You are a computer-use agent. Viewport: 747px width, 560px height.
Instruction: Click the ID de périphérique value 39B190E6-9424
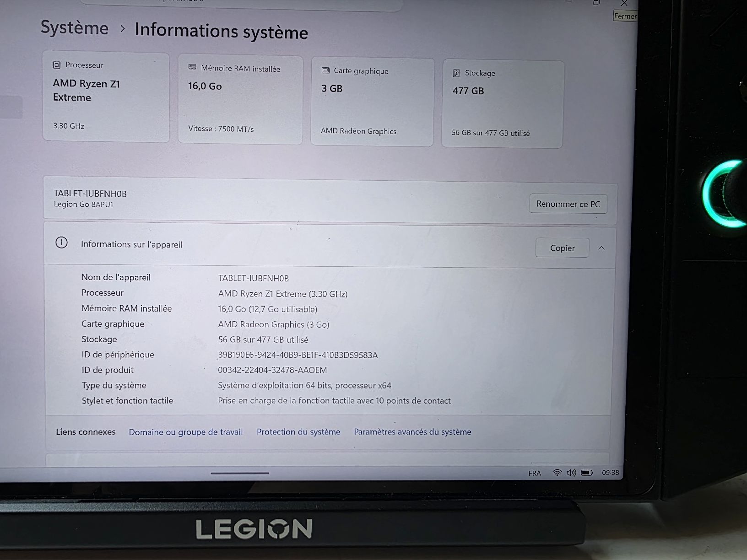pos(298,355)
